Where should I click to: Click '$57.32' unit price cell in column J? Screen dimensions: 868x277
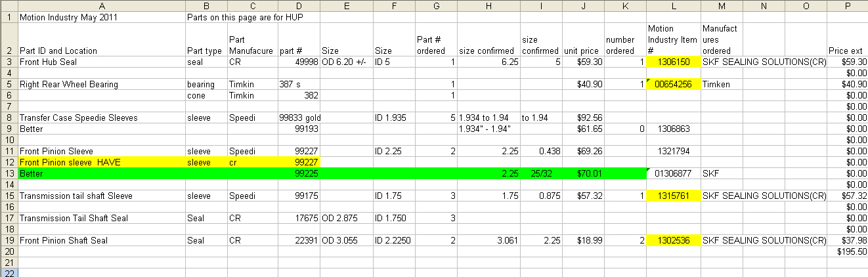pos(583,196)
